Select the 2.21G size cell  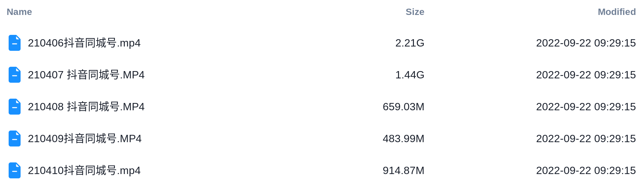[410, 43]
